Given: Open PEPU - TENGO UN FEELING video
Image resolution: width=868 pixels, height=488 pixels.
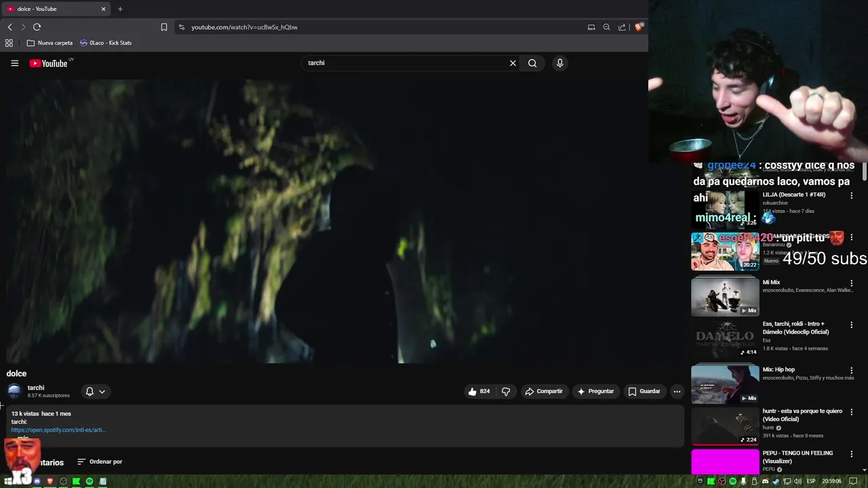Looking at the screenshot, I should point(797,457).
